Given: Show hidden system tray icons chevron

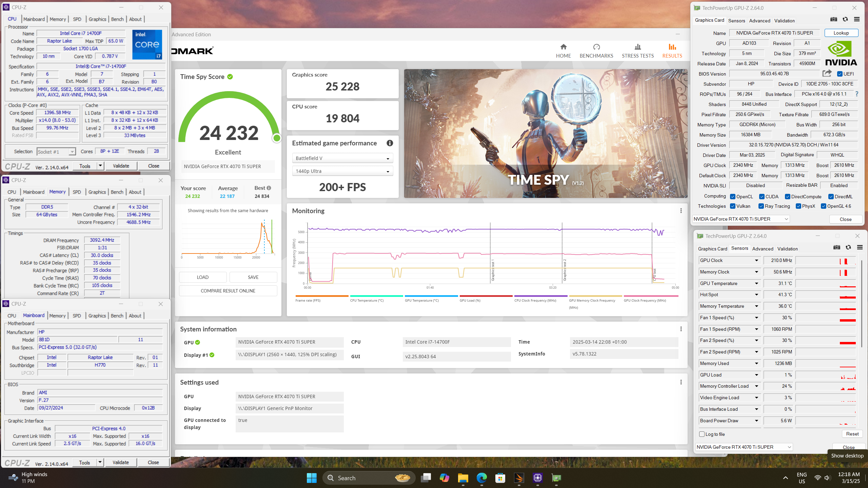Looking at the screenshot, I should coord(785,478).
